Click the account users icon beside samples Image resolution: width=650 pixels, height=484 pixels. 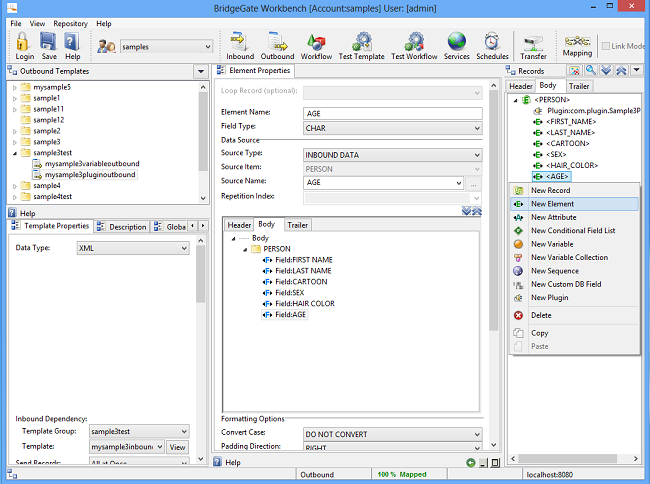106,46
